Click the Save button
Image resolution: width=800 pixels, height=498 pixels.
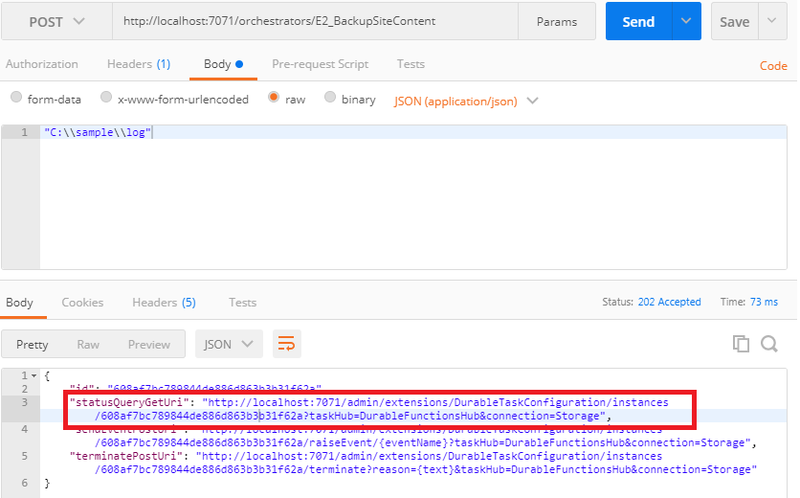pyautogui.click(x=735, y=21)
